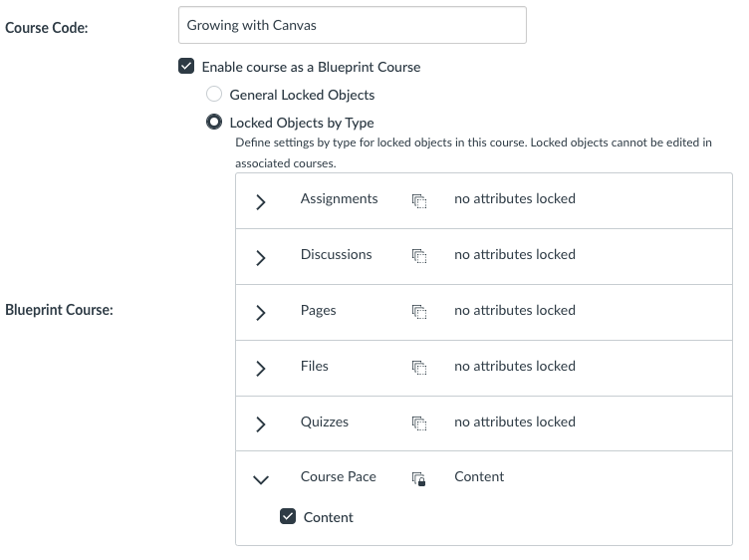The width and height of the screenshot is (749, 560).
Task: Click the Quizzes row label
Action: pos(325,421)
